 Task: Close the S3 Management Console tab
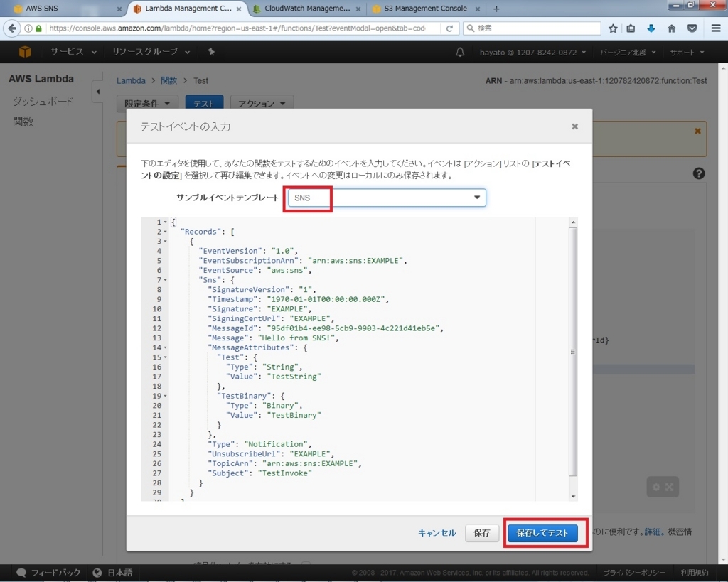click(x=477, y=9)
